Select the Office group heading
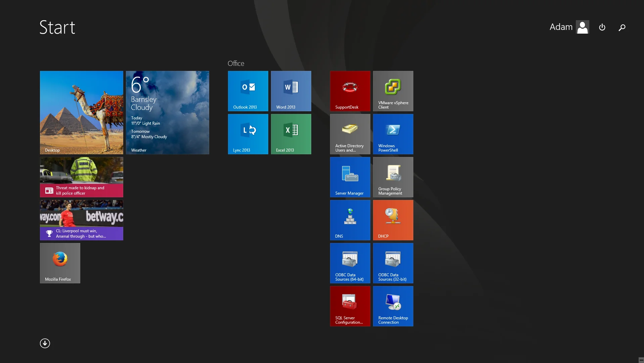644x363 pixels. 236,63
